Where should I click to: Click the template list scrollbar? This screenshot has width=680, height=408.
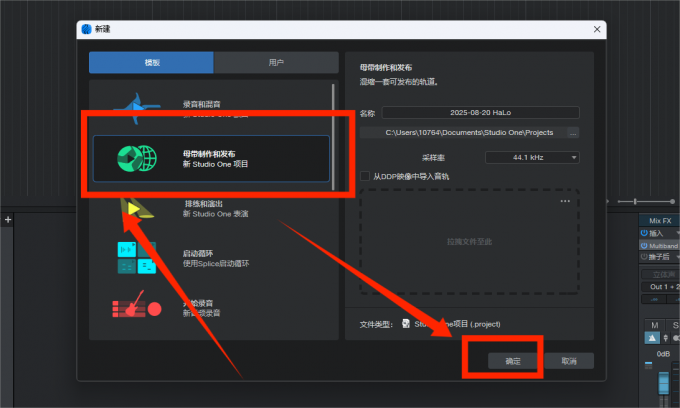[x=333, y=137]
